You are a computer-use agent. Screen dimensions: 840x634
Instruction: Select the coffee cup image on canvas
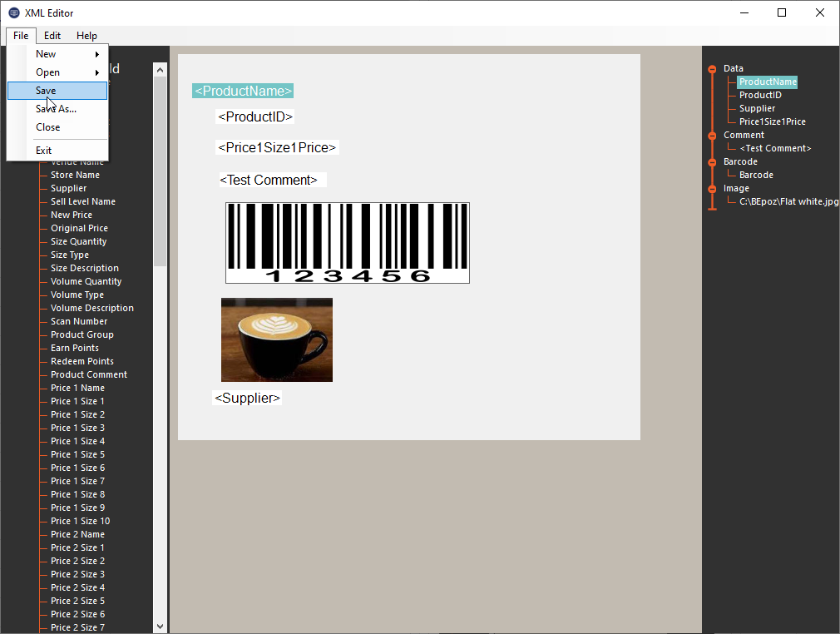277,339
